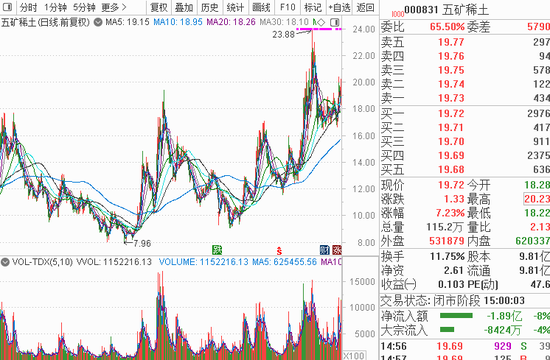This screenshot has height=360, width=550.
Task: Click the 23.88 high price label
Action: point(283,34)
